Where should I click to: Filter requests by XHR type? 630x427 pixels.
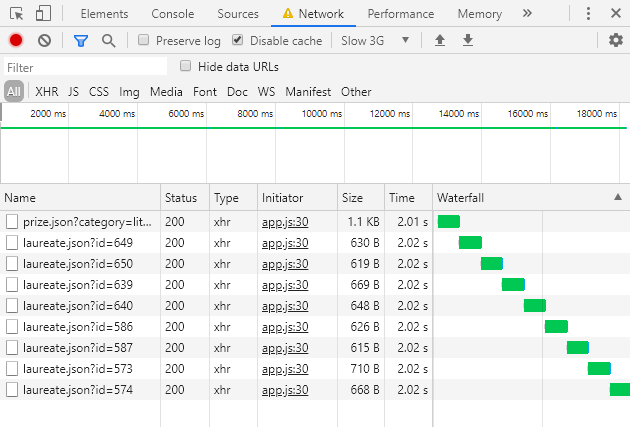point(47,92)
